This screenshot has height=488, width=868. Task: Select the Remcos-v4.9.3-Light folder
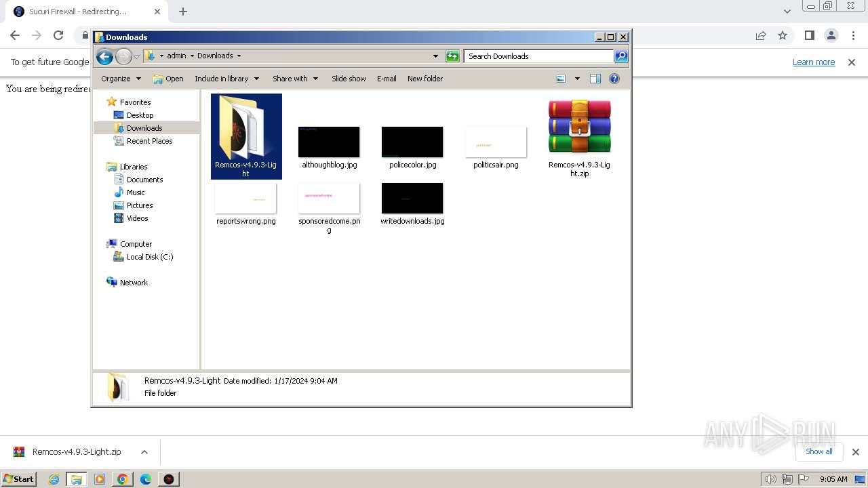(246, 136)
